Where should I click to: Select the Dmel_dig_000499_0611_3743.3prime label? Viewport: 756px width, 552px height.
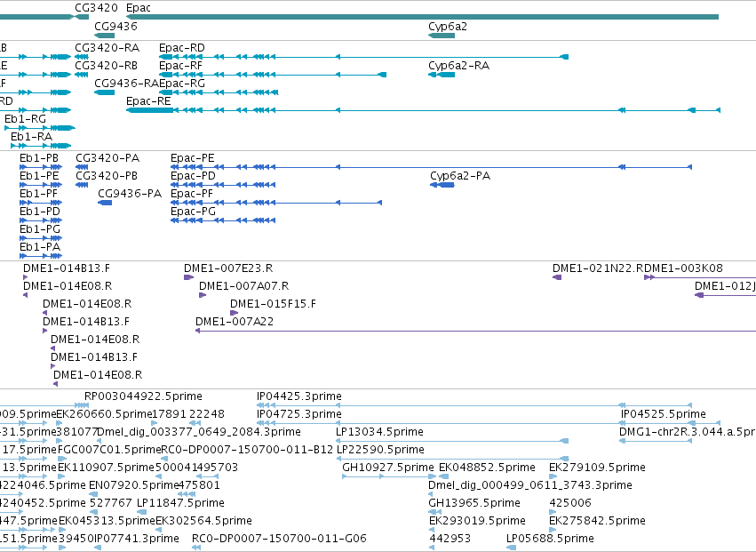point(530,485)
